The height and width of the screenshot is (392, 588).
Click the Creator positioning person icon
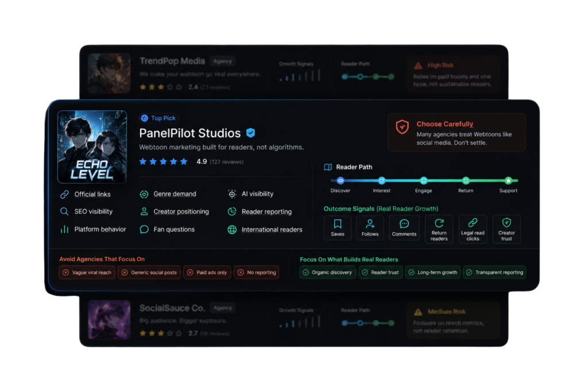coord(144,212)
